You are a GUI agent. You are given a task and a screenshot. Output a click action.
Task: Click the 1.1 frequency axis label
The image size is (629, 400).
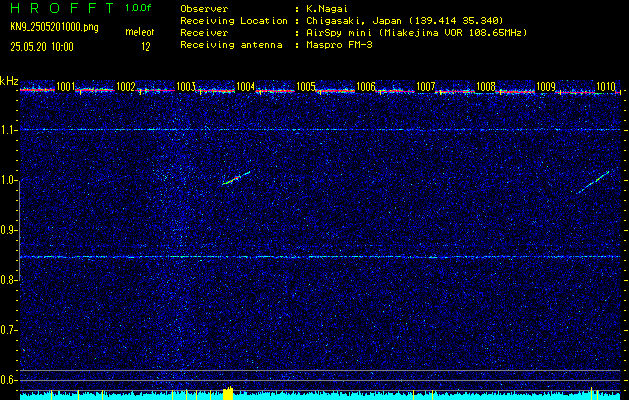click(8, 130)
